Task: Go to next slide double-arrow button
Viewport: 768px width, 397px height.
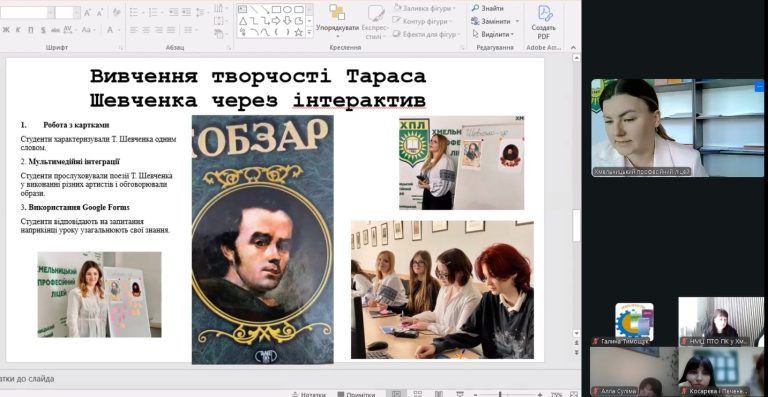Action: pyautogui.click(x=576, y=351)
